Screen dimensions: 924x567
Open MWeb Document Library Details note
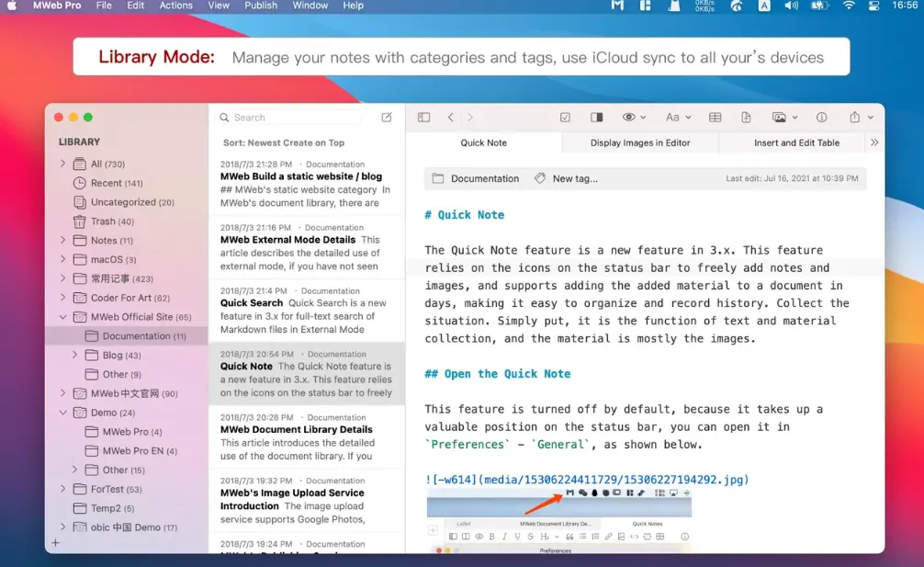[x=307, y=437]
